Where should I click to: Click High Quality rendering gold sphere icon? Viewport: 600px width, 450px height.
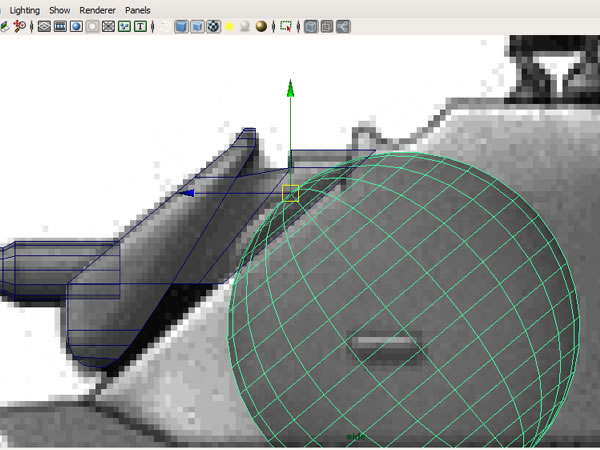tap(261, 26)
